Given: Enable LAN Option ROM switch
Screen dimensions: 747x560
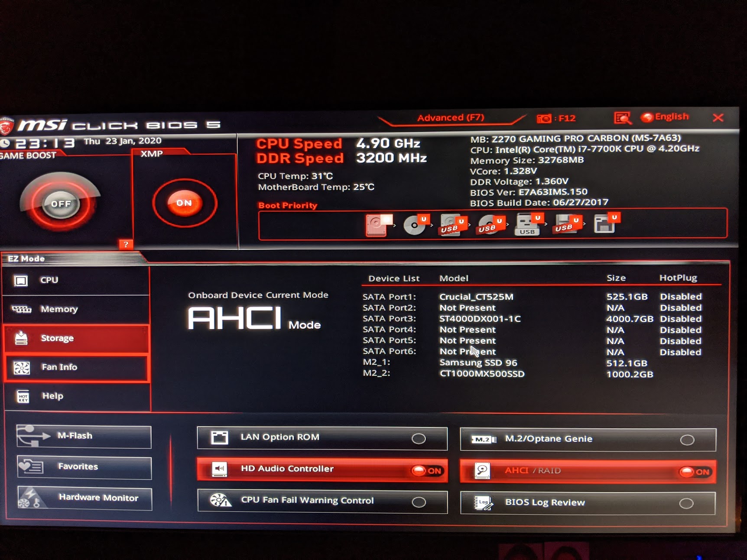Looking at the screenshot, I should [x=419, y=439].
